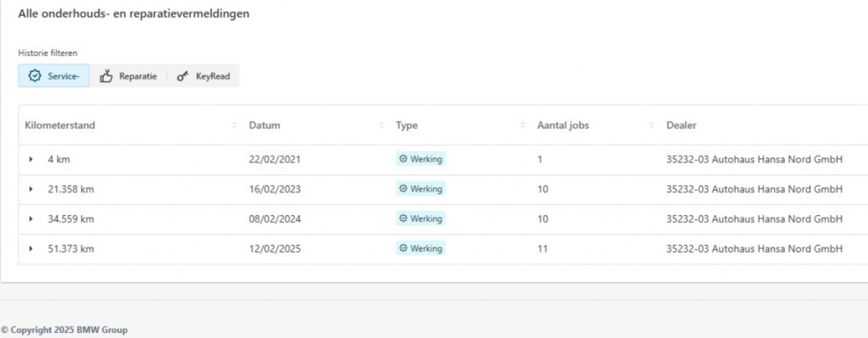Viewport: 868px width, 338px height.
Task: Expand the 21.358 km service row
Action: click(x=31, y=189)
